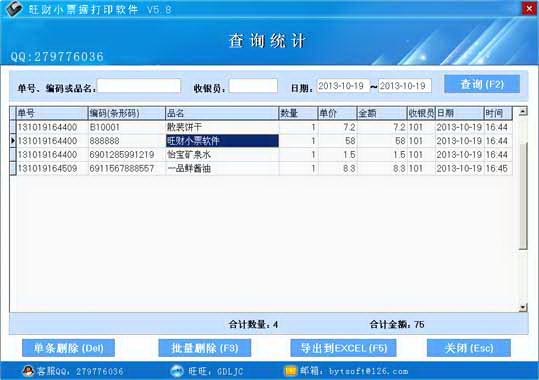This screenshot has width=539, height=380.
Task: Click order number in the 散装饼干 row
Action: pyautogui.click(x=52, y=127)
